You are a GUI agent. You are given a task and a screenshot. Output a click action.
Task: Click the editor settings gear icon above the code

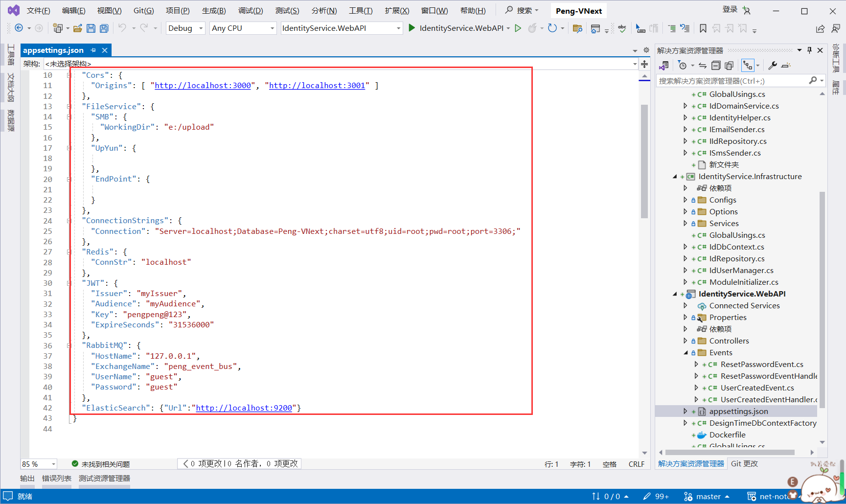[x=646, y=50]
